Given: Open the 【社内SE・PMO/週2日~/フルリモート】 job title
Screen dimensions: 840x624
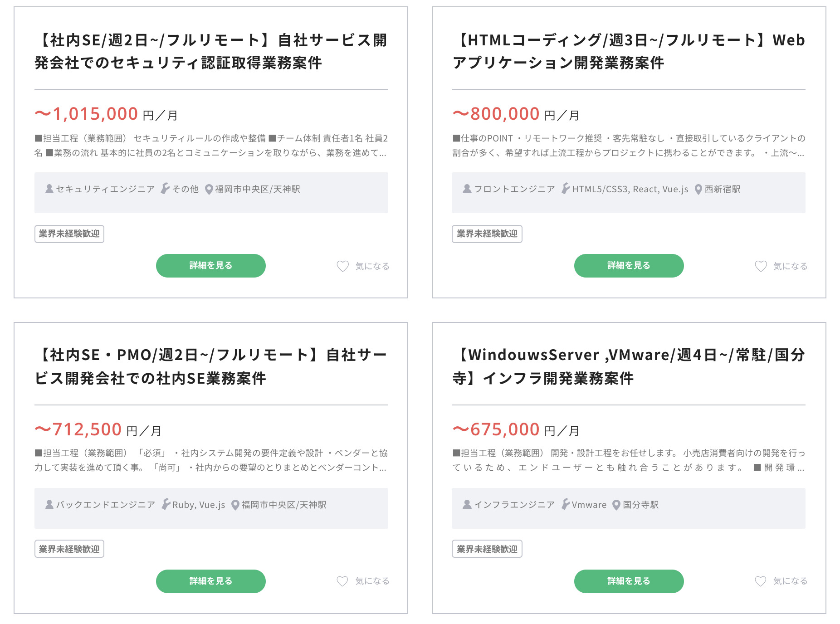Looking at the screenshot, I should 211,366.
